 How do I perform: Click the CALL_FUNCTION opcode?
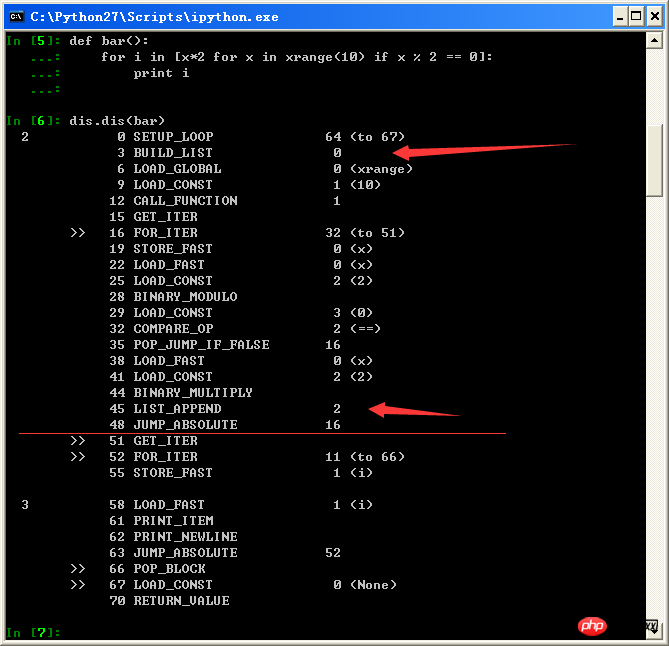coord(185,201)
